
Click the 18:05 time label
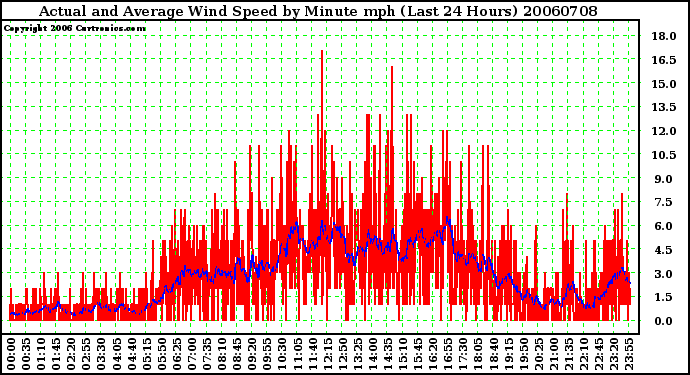click(x=478, y=354)
